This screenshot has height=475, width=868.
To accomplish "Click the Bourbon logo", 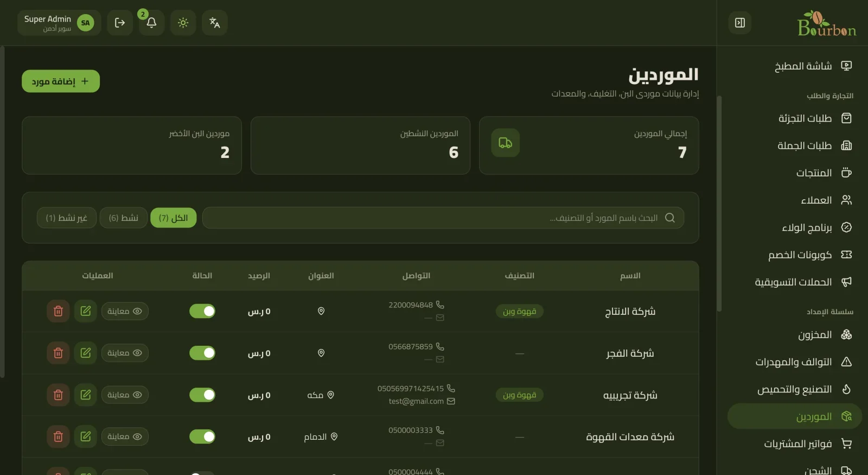I will pos(826,23).
